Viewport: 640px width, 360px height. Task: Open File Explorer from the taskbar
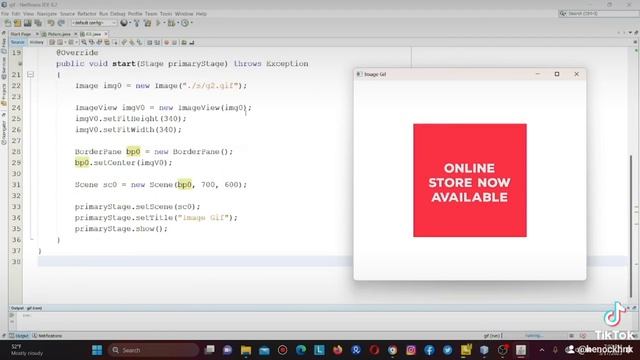[x=246, y=350]
